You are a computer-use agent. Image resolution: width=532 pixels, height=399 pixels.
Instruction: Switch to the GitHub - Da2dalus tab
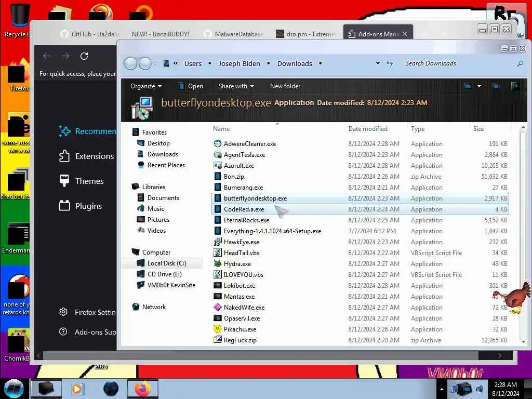[90, 34]
